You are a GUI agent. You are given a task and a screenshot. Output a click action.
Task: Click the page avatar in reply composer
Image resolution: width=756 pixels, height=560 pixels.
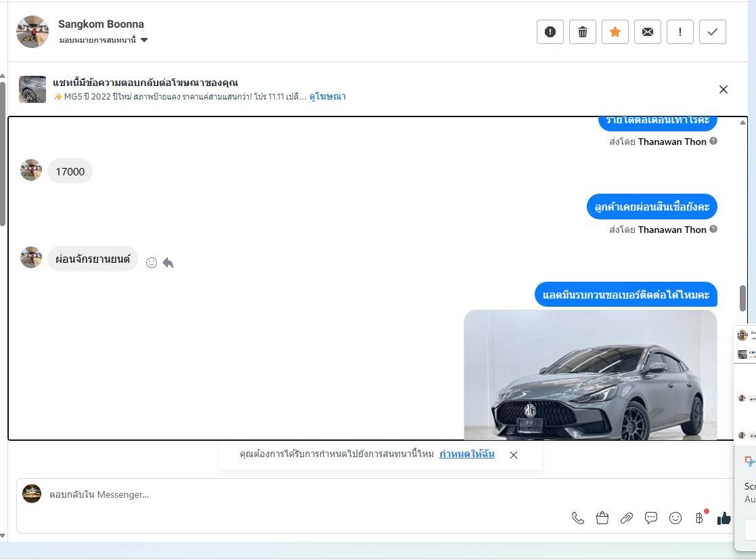click(x=32, y=494)
